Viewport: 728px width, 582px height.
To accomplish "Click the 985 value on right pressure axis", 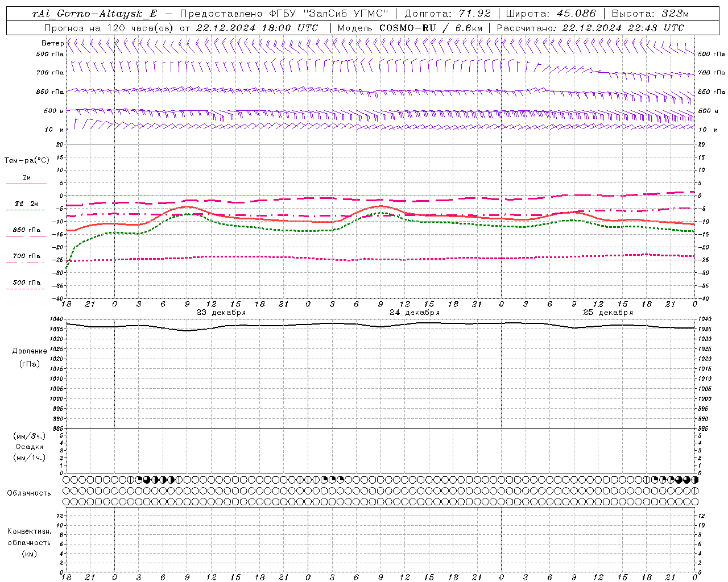I will click(x=704, y=429).
